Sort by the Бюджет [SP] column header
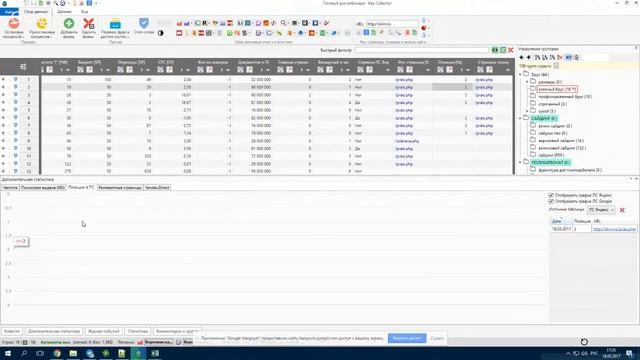Image resolution: width=640 pixels, height=360 pixels. tap(89, 62)
